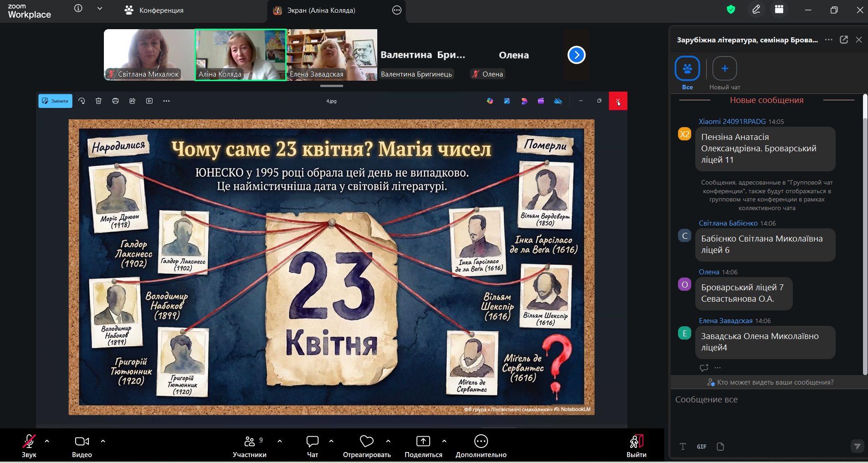Open text formatting tool in chat
Viewport: 868px width, 463px height.
pyautogui.click(x=683, y=447)
